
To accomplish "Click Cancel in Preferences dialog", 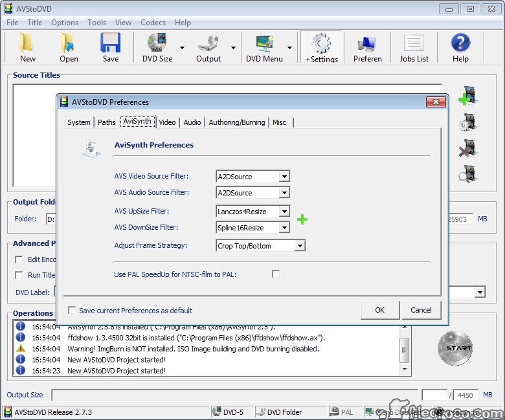I will click(421, 310).
